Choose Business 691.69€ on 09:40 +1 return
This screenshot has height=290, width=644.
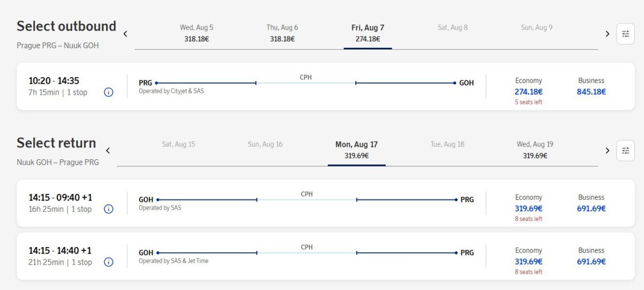(591, 209)
